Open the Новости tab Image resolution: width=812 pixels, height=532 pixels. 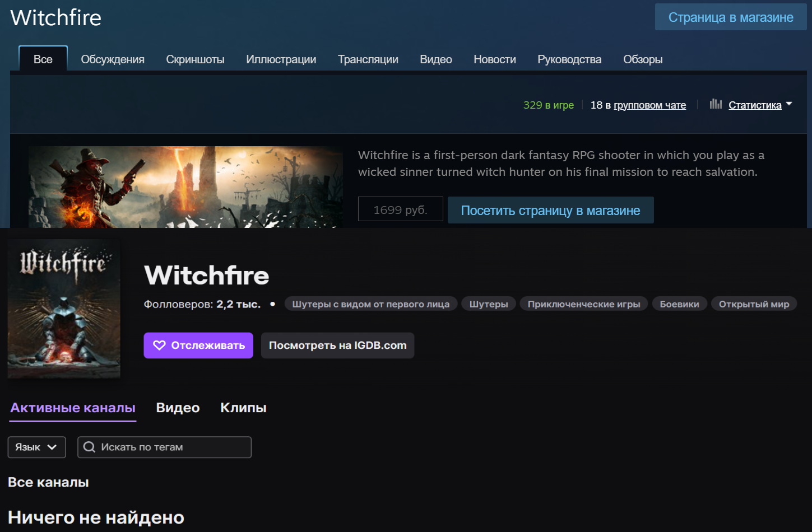[495, 59]
